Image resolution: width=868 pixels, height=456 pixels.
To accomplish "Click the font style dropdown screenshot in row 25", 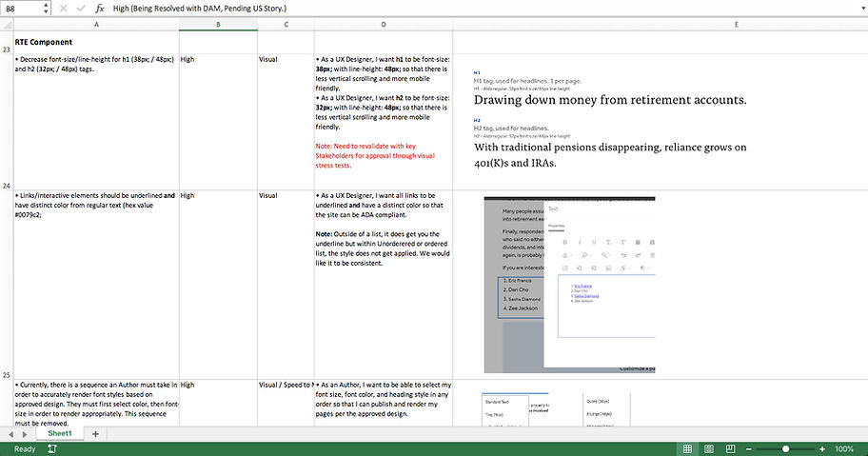I will click(556, 409).
